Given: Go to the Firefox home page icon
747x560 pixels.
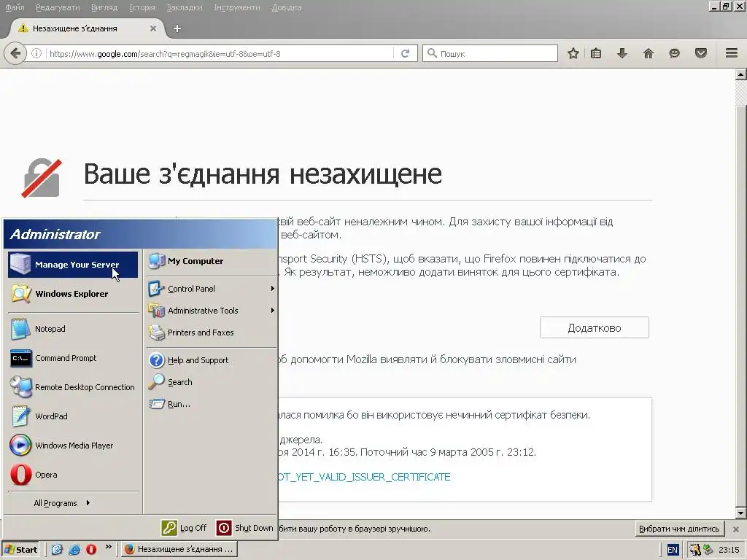Looking at the screenshot, I should coord(649,53).
